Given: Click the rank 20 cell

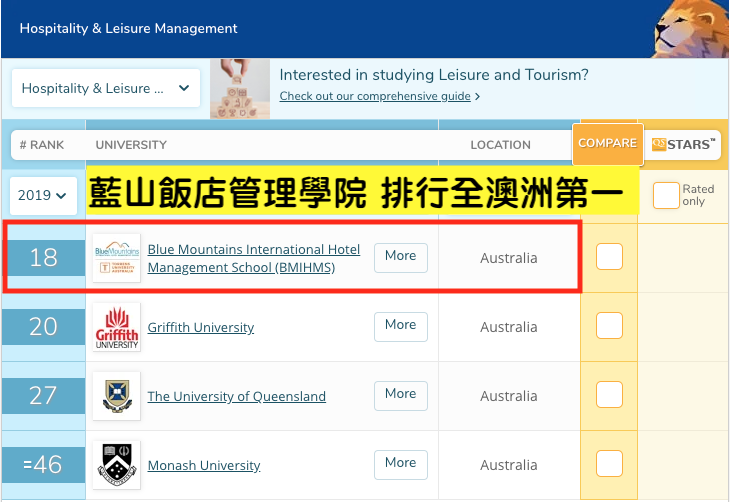Looking at the screenshot, I should click(44, 327).
